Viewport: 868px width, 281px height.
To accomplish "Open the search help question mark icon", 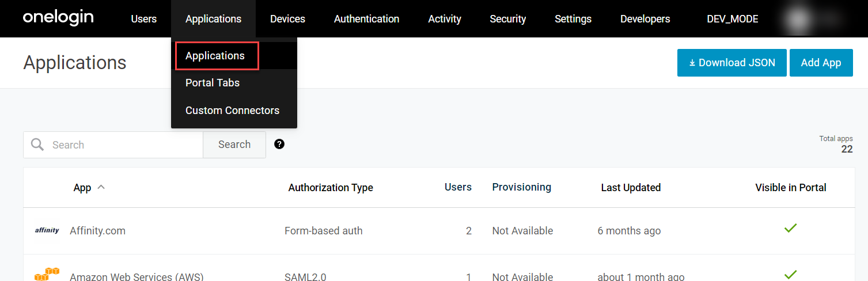I will click(279, 144).
